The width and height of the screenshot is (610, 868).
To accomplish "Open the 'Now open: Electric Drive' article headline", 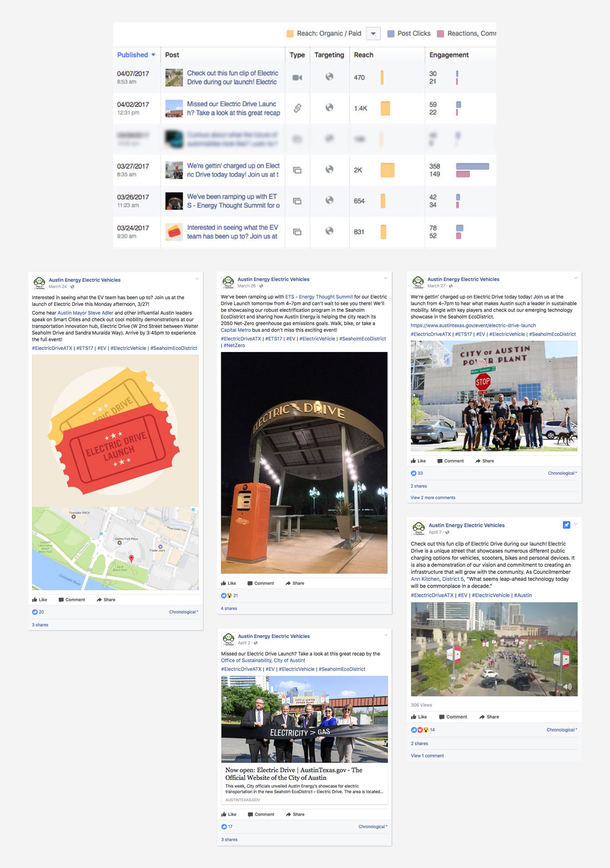I will [x=294, y=774].
